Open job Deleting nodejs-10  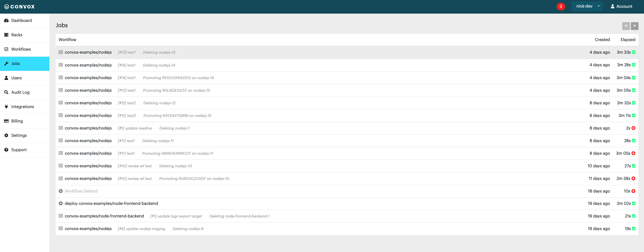click(x=347, y=166)
